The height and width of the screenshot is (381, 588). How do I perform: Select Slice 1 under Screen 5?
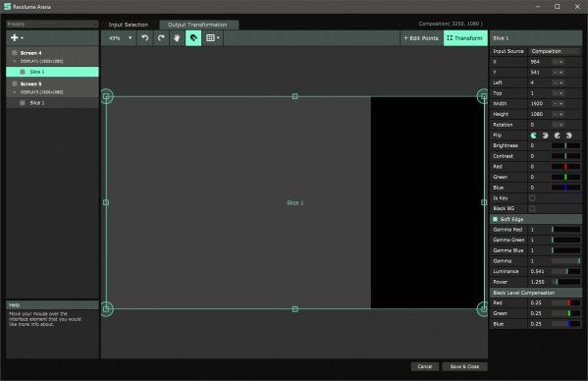pyautogui.click(x=52, y=103)
